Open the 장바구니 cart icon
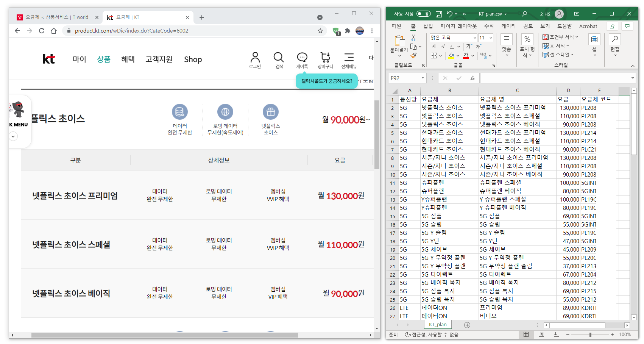The image size is (644, 344). click(x=325, y=60)
